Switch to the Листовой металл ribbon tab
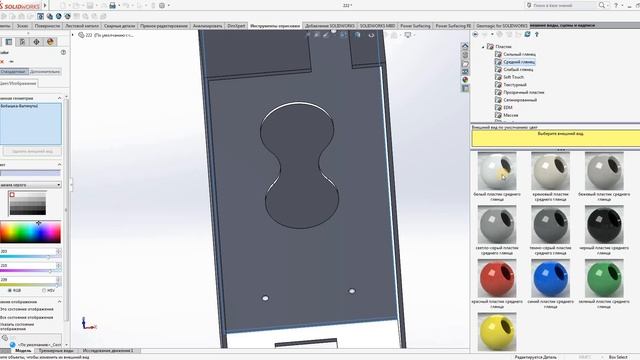This screenshot has width=640, height=360. 82,26
